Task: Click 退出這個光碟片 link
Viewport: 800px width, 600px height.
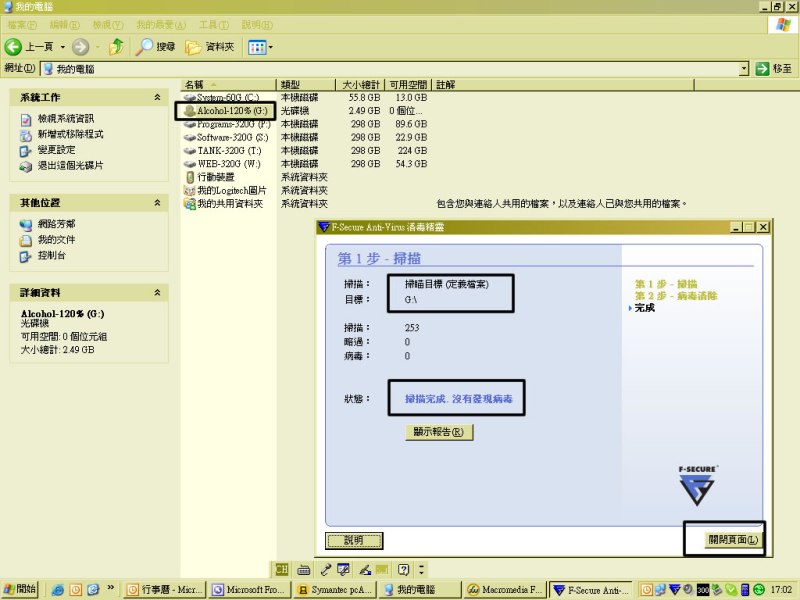Action: coord(70,165)
